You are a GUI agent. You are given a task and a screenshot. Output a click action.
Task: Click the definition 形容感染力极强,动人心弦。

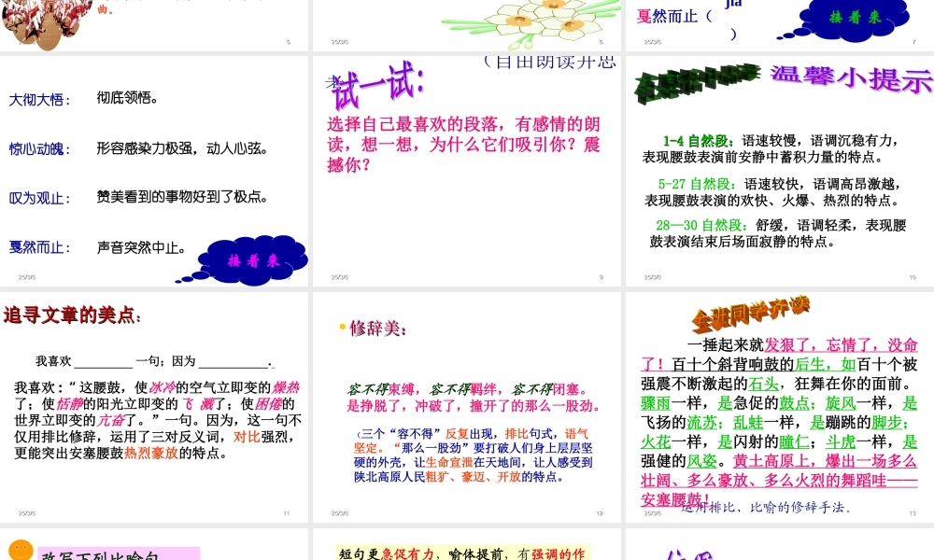183,147
